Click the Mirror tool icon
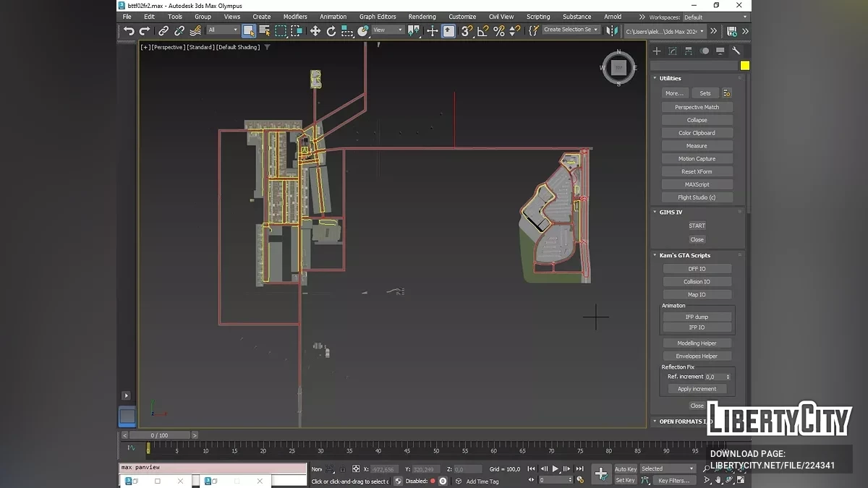Screen dimensions: 868x488 coord(612,30)
